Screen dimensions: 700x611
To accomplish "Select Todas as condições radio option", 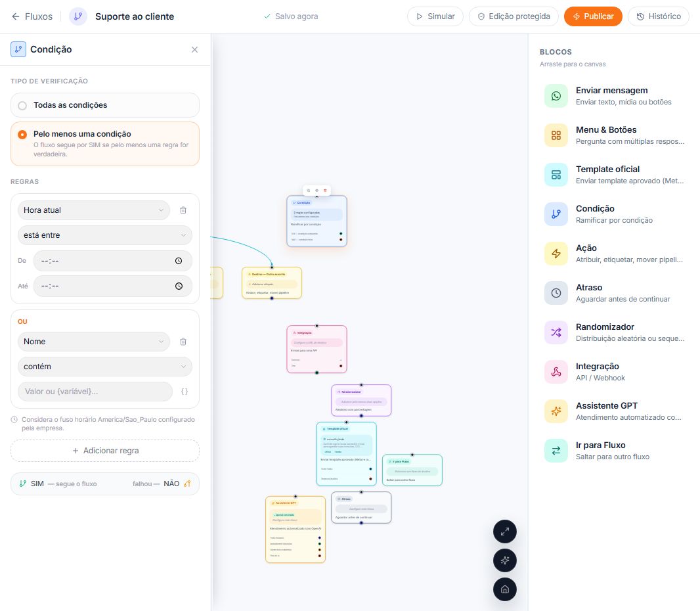I will 105,105.
